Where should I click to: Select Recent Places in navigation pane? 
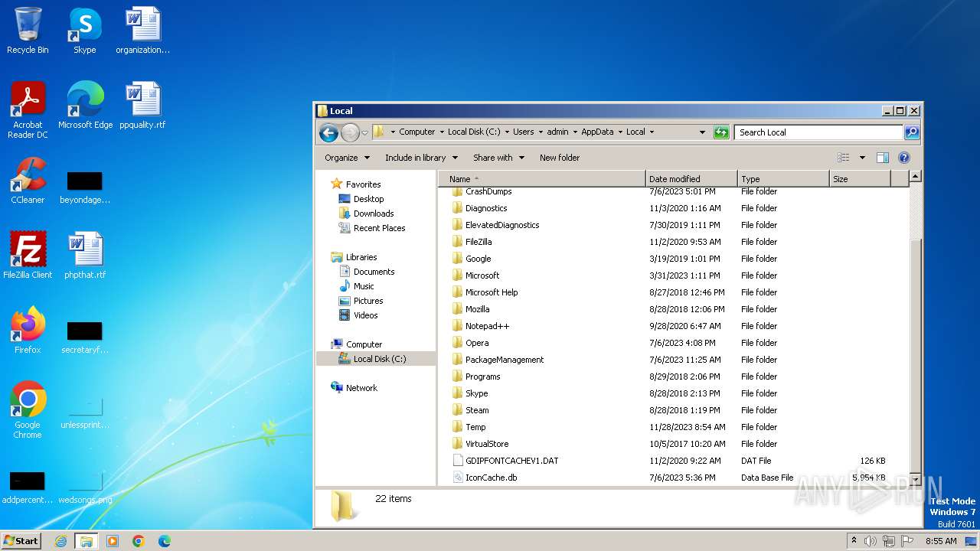pos(379,228)
